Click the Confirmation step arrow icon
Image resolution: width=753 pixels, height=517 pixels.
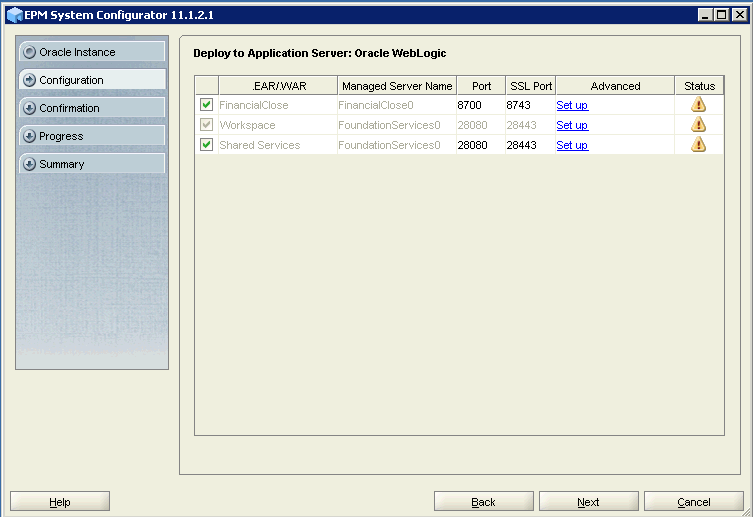click(x=29, y=108)
